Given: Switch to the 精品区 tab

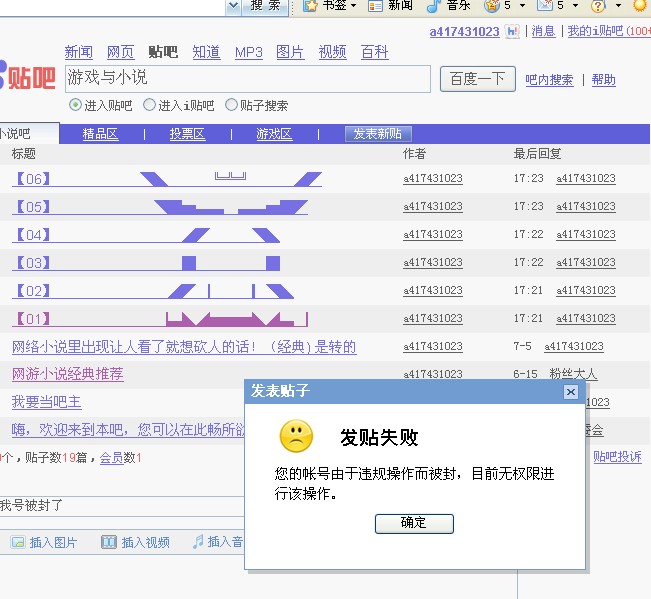Looking at the screenshot, I should click(x=100, y=134).
